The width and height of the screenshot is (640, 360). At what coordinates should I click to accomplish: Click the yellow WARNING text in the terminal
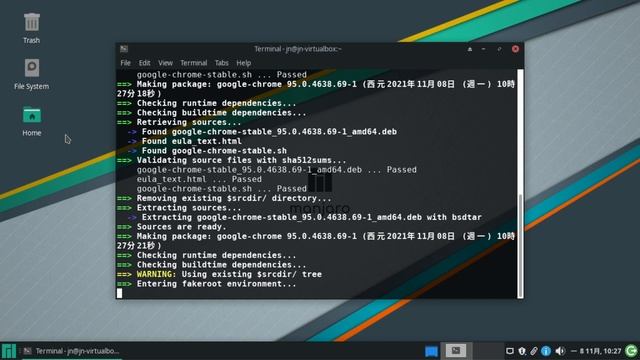(x=156, y=274)
